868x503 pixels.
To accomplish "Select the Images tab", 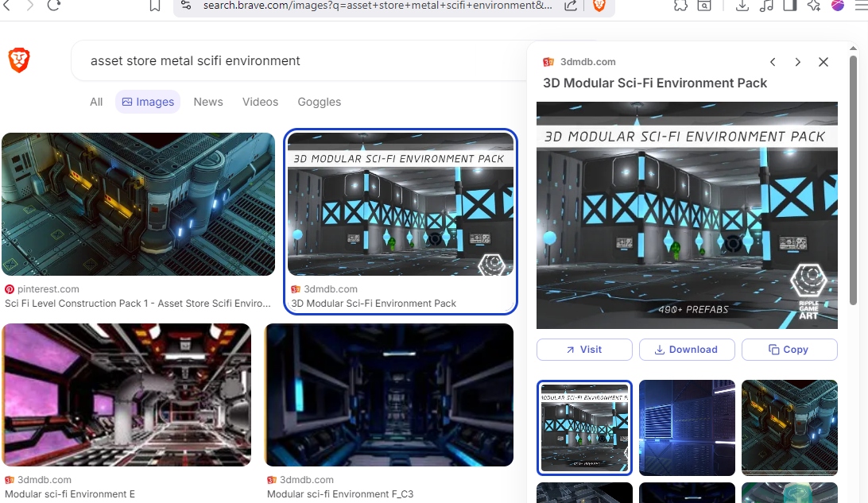I will 148,102.
